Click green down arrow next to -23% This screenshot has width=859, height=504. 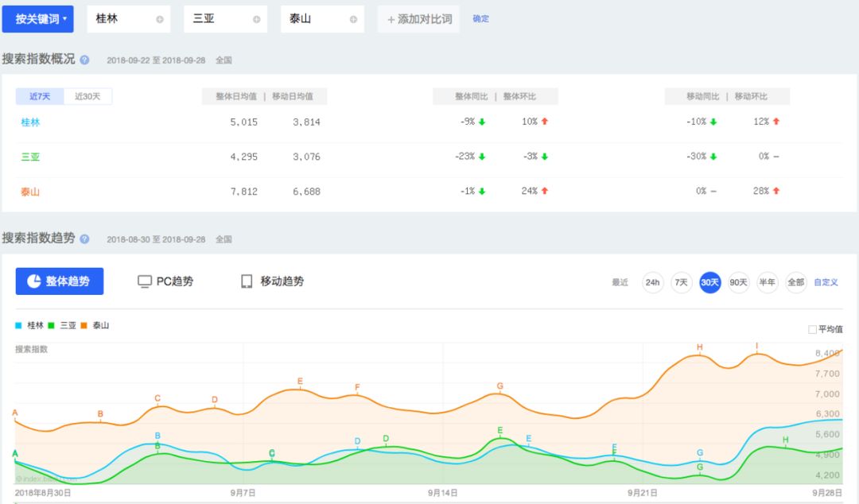pyautogui.click(x=482, y=157)
